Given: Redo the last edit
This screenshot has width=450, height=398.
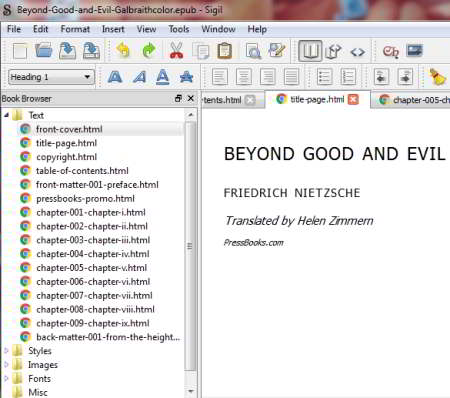Looking at the screenshot, I should tap(149, 51).
